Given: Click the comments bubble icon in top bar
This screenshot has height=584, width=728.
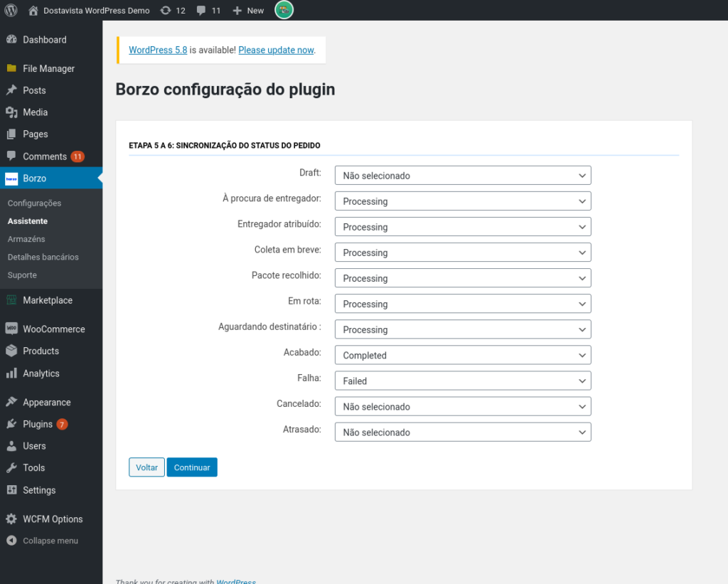Looking at the screenshot, I should (x=201, y=11).
